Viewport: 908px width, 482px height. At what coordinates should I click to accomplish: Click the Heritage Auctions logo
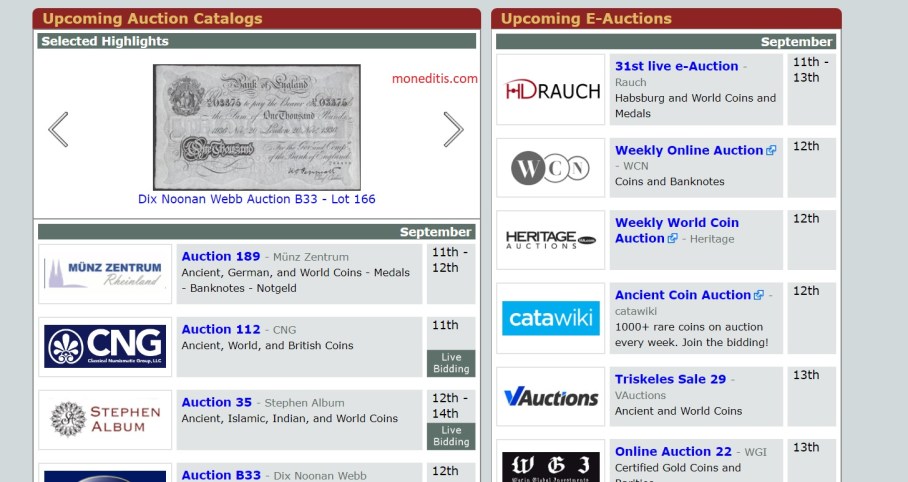pyautogui.click(x=551, y=240)
